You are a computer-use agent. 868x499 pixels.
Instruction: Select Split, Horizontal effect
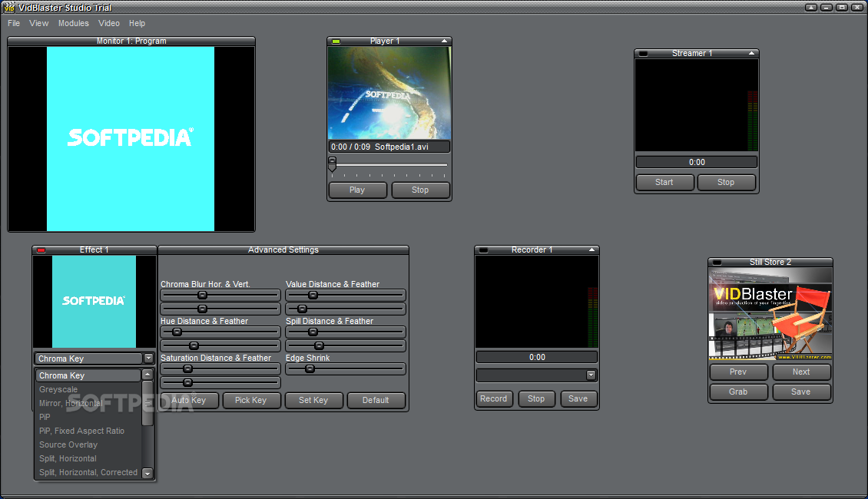coord(88,458)
